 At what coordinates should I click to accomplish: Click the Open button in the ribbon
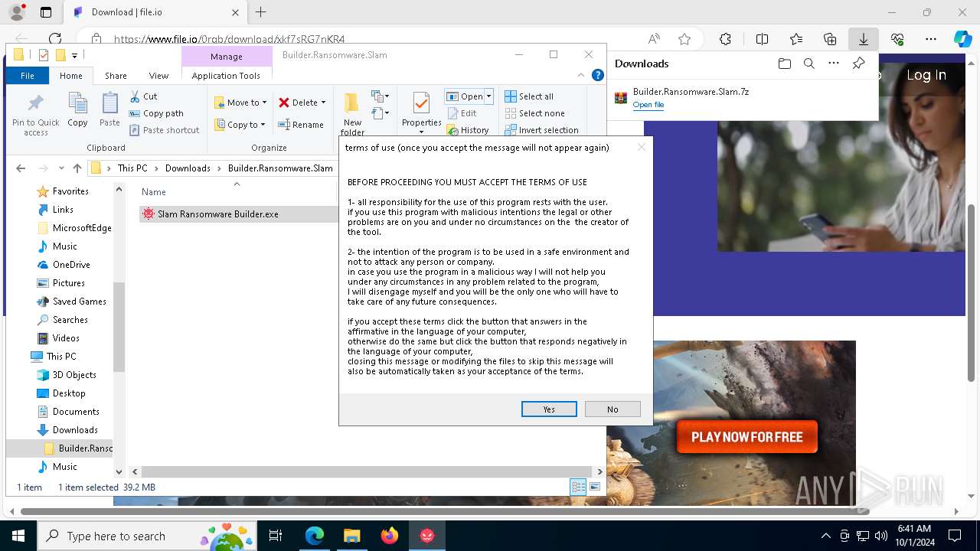[x=465, y=96]
